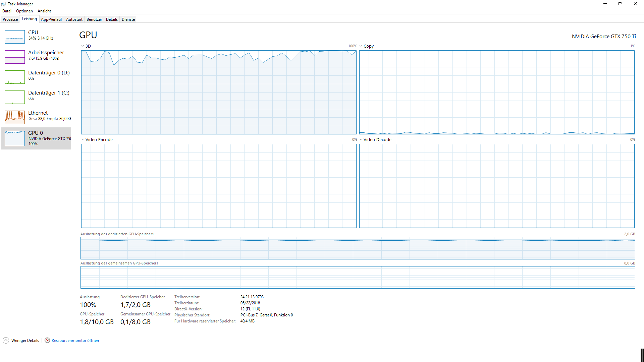Image resolution: width=644 pixels, height=362 pixels.
Task: Click the CPU mini graph thumbnail
Action: pyautogui.click(x=15, y=37)
